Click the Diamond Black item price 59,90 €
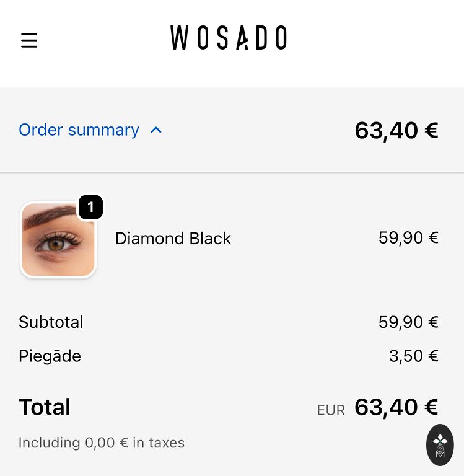 408,238
